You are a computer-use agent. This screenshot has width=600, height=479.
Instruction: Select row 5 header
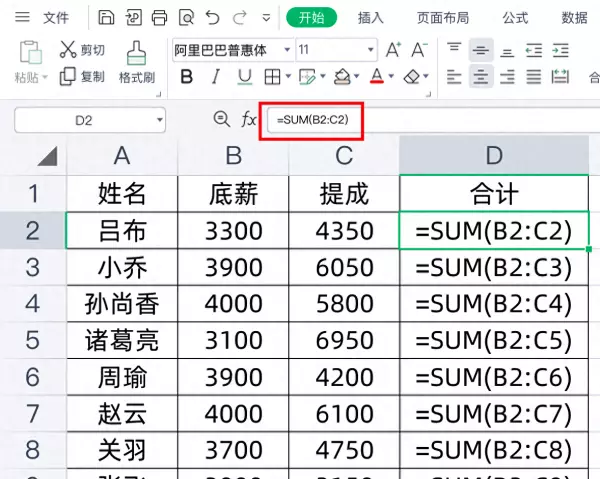tap(33, 341)
